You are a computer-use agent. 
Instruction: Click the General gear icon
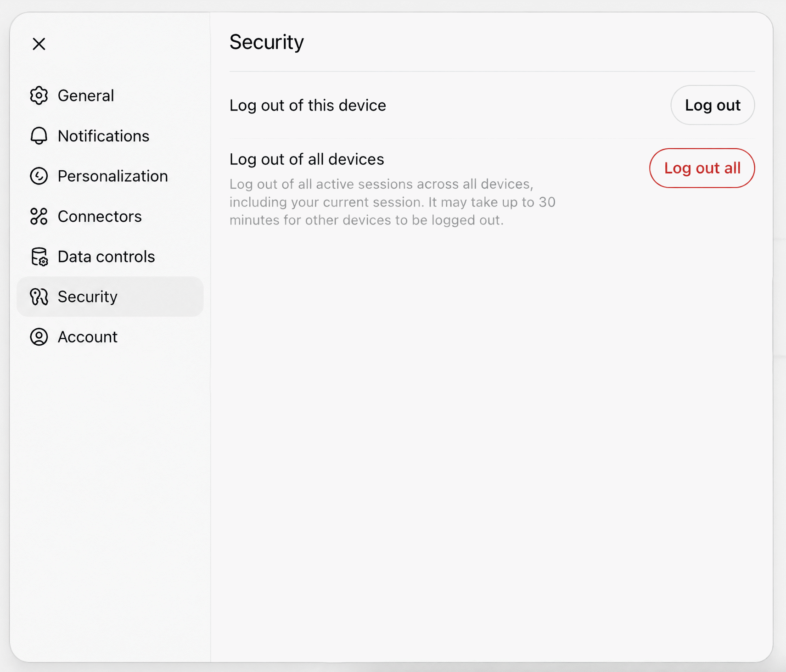pos(39,95)
